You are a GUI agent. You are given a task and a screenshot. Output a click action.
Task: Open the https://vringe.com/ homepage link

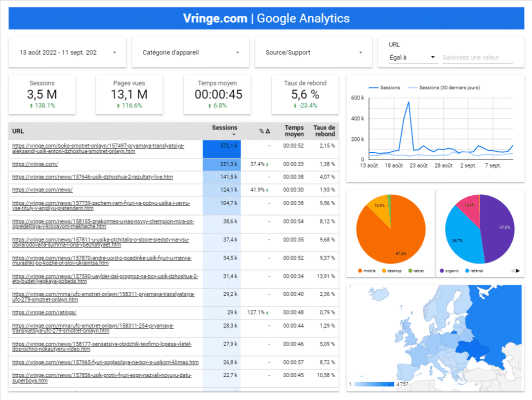(x=35, y=164)
